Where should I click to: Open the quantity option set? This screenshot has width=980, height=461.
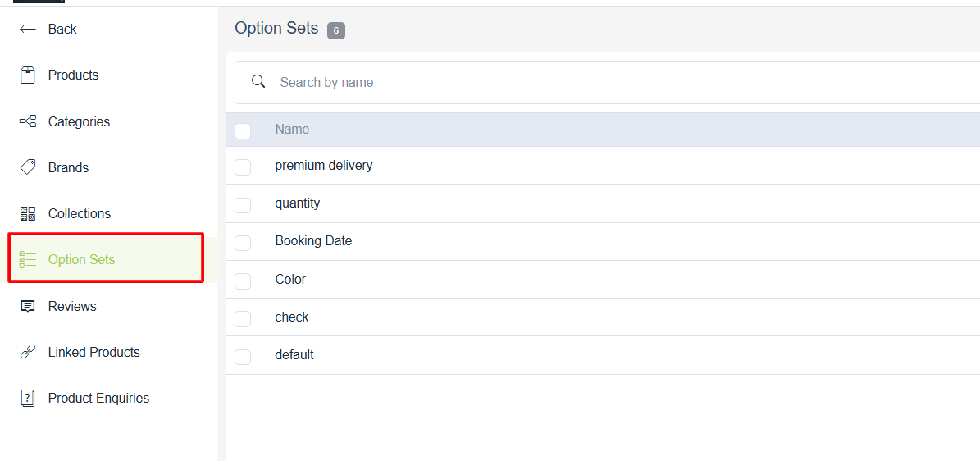[298, 203]
